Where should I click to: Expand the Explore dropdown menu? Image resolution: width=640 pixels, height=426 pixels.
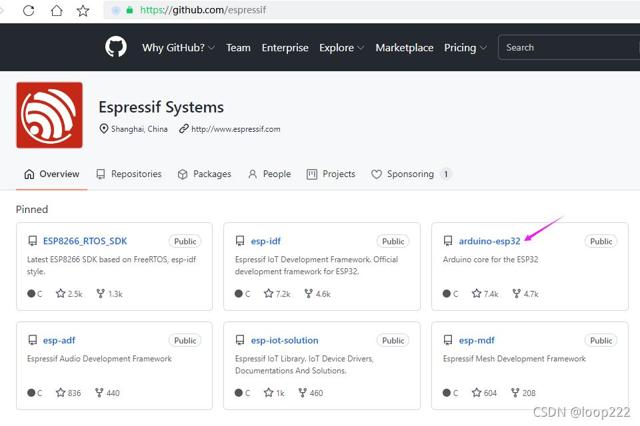click(x=342, y=48)
